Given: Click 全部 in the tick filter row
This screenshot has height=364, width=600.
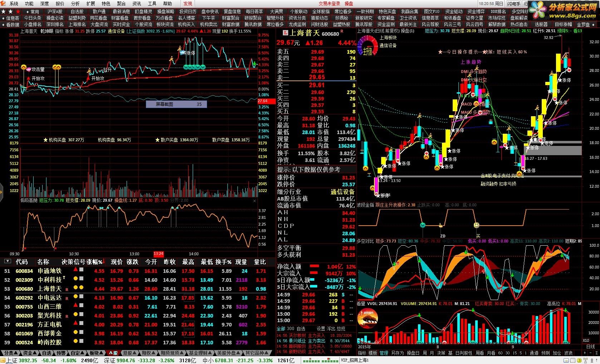Looking at the screenshot, I should click(x=281, y=329).
